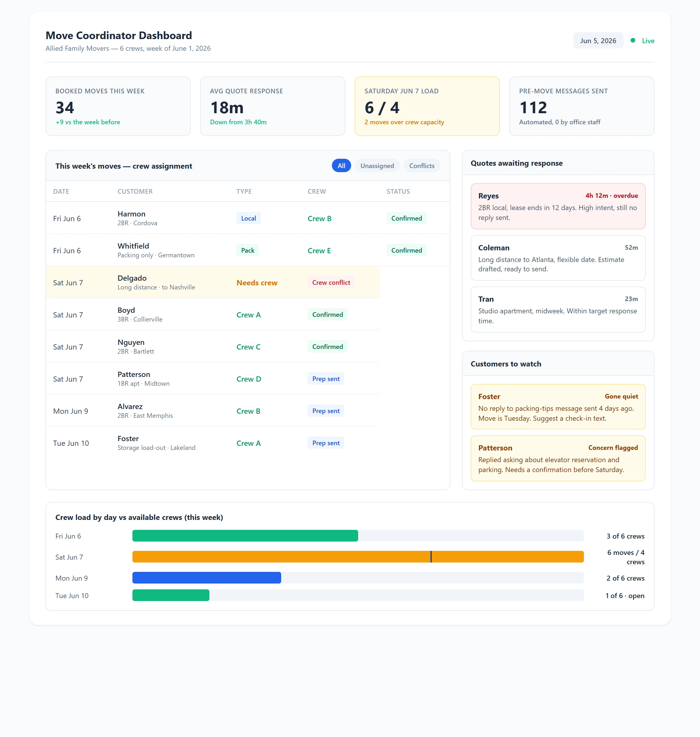Open the Foster Gone quiet watch card
Screen dimensions: 700x737
point(558,407)
